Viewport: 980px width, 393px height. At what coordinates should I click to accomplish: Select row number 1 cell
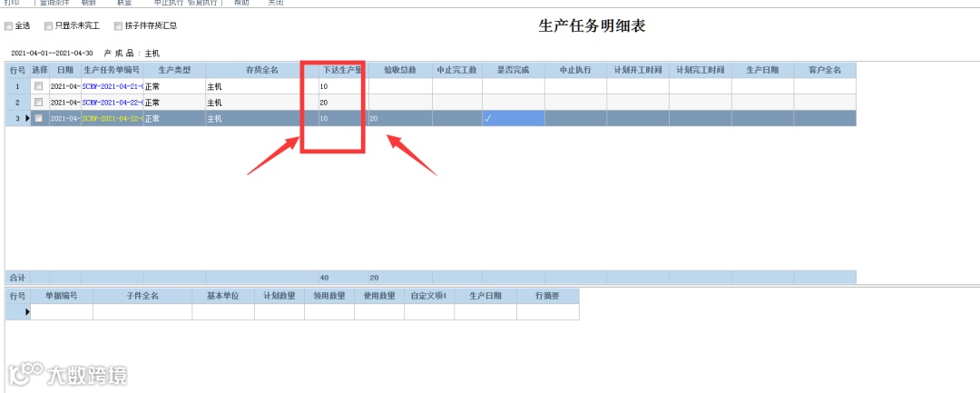(17, 86)
